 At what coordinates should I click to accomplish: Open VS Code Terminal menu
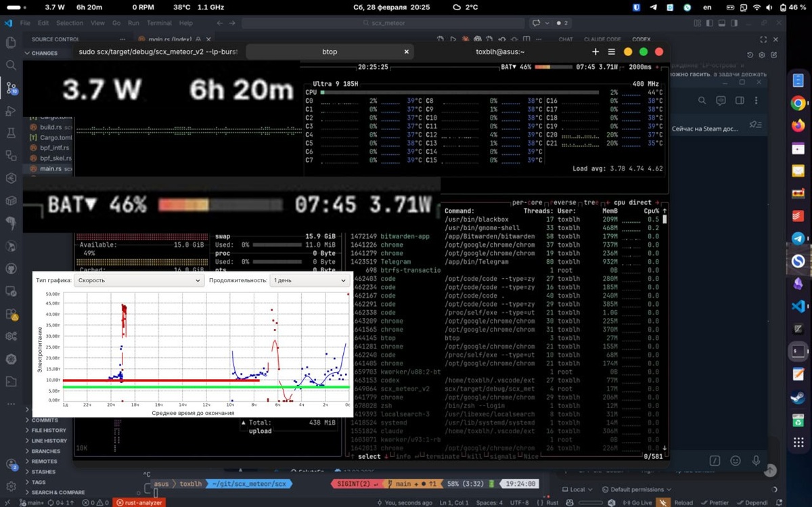[x=159, y=23]
